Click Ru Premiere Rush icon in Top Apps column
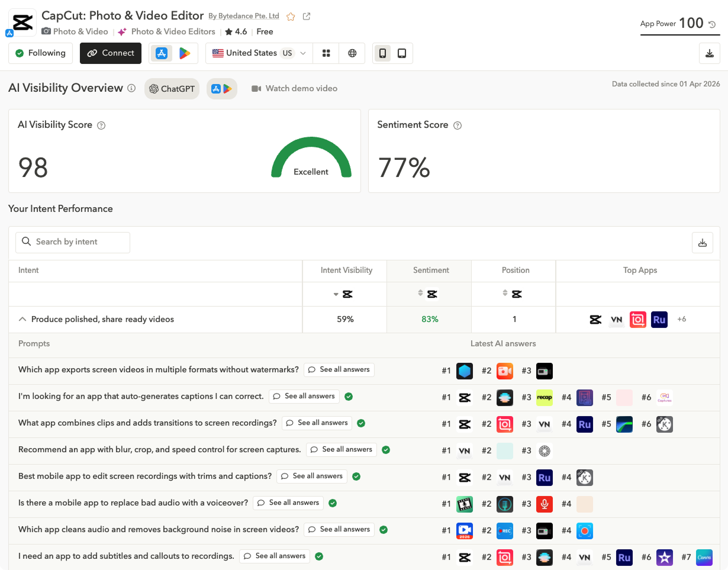Image resolution: width=728 pixels, height=570 pixels. tap(659, 320)
